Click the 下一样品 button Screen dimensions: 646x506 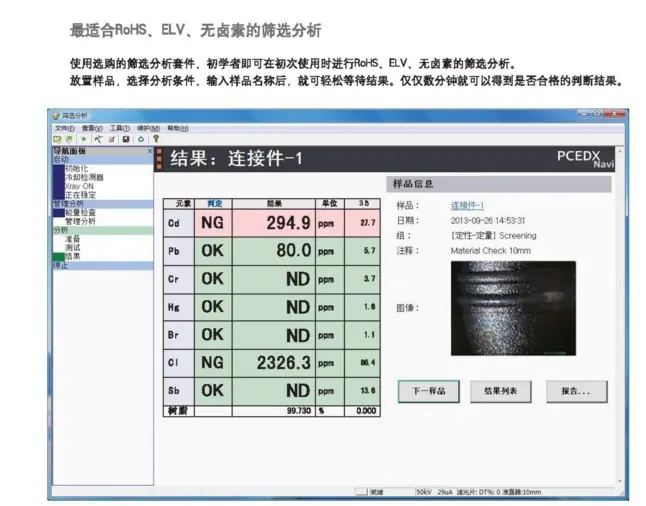coord(428,391)
